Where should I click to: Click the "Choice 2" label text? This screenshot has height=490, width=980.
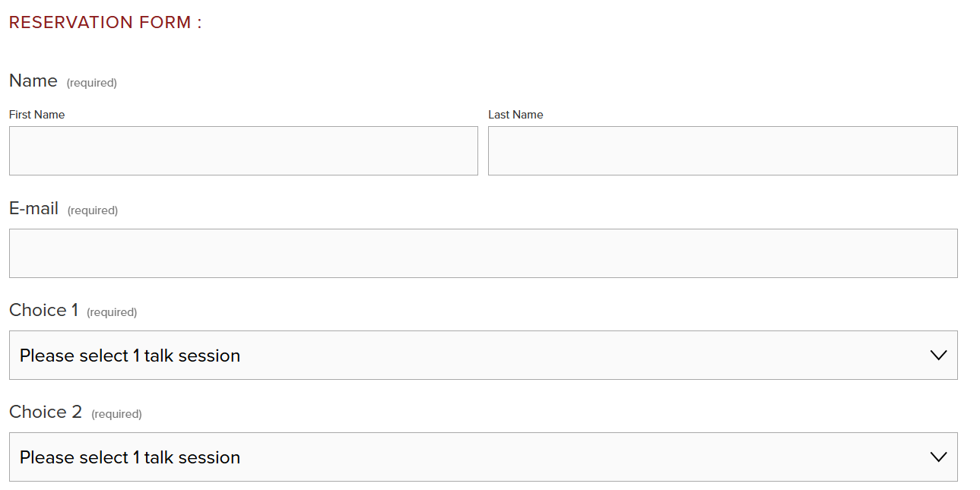point(46,412)
